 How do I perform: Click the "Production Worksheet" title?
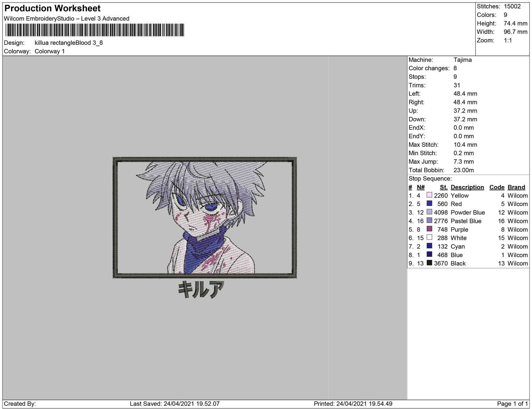(52, 8)
